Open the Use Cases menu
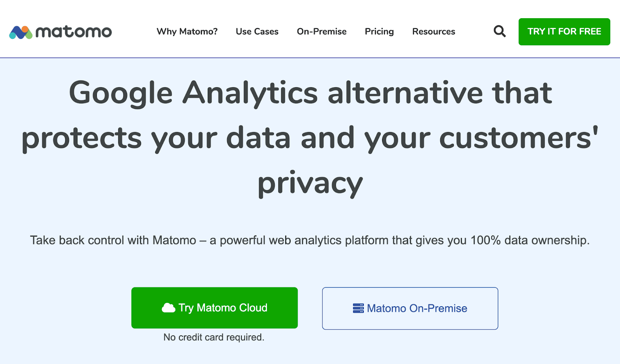This screenshot has width=620, height=364. (x=257, y=32)
